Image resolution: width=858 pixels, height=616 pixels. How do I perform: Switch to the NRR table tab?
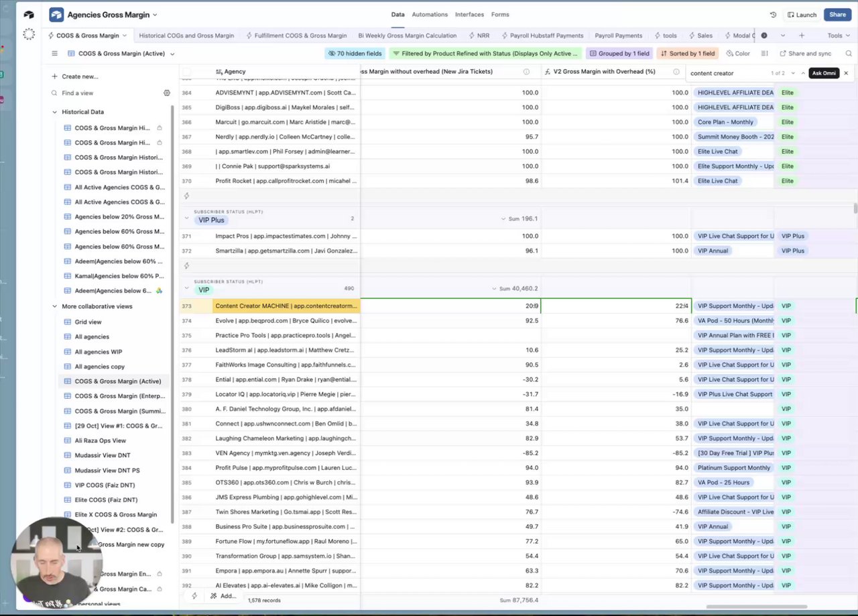point(479,36)
